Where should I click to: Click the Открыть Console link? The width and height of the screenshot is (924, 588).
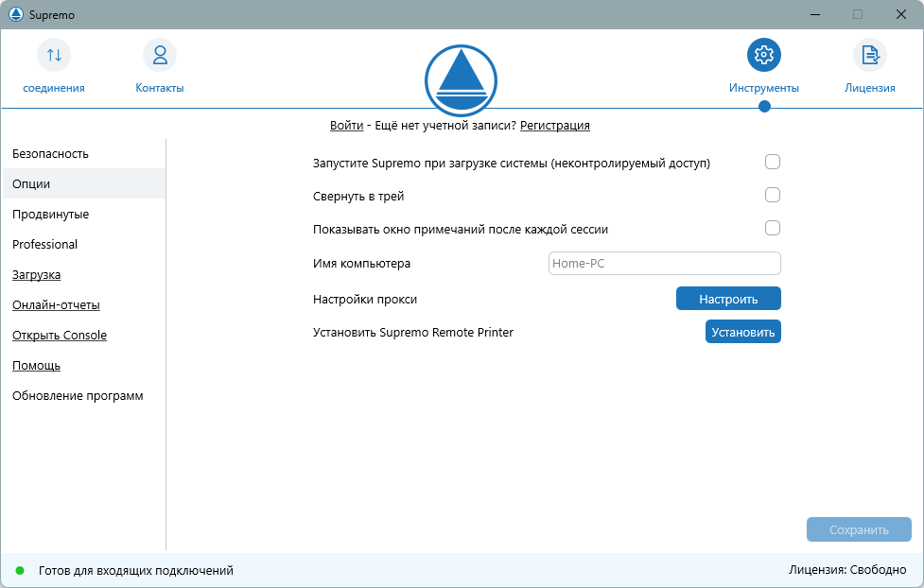60,336
